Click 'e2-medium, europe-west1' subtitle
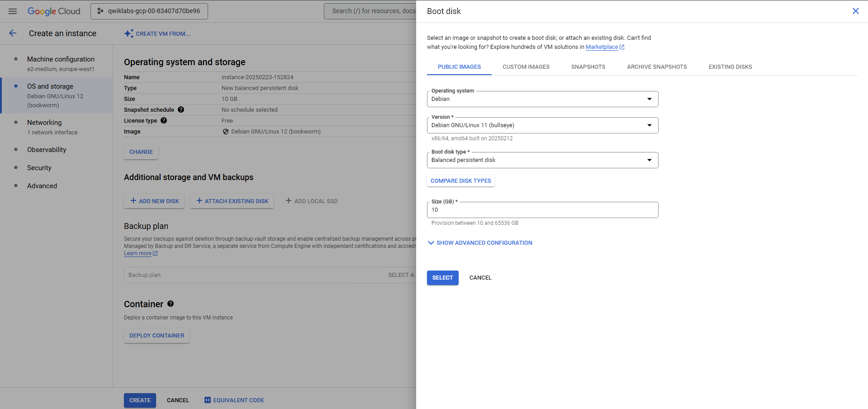 [61, 69]
